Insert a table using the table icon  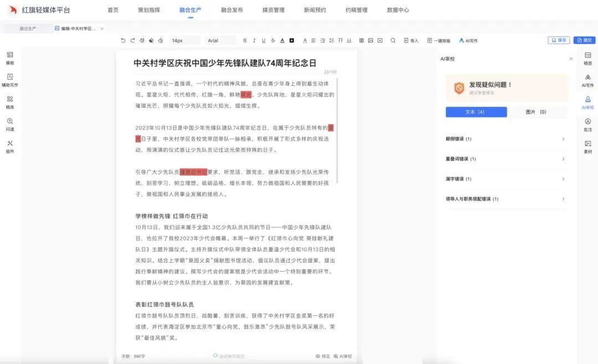[x=361, y=40]
